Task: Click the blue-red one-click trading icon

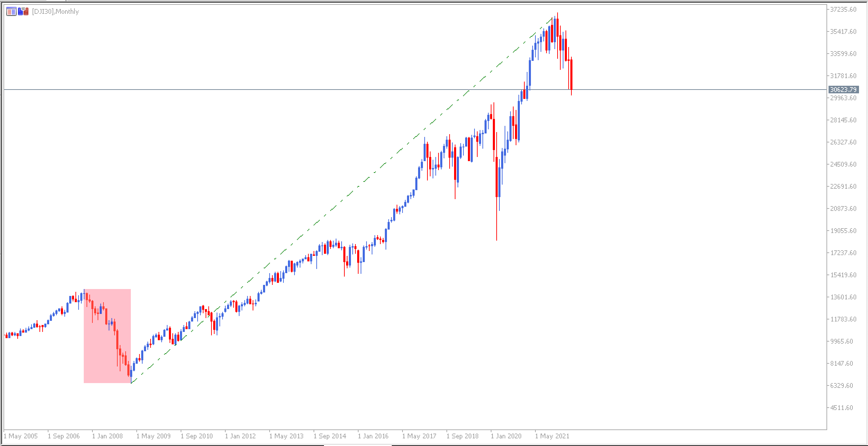Action: 23,12
